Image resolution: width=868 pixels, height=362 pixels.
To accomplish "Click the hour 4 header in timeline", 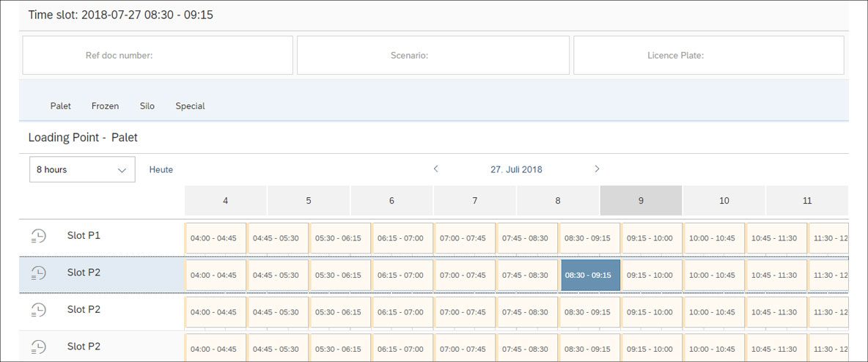I will [225, 200].
